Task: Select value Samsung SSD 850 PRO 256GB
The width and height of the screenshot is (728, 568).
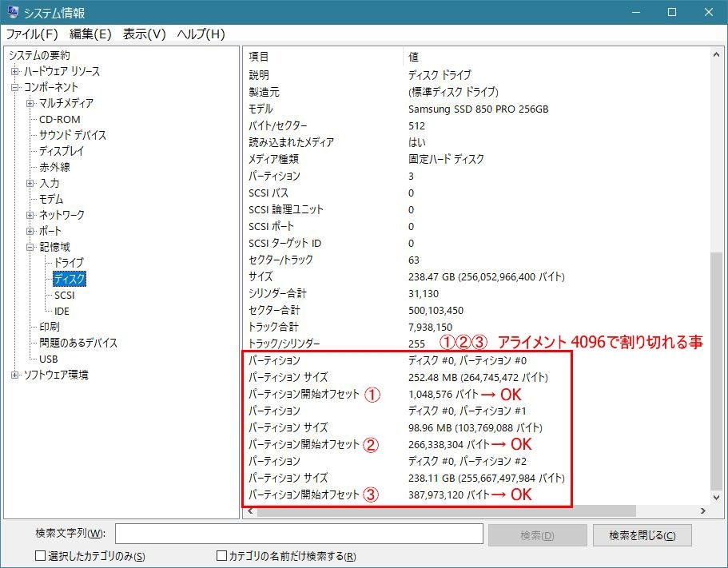Action: pyautogui.click(x=478, y=109)
